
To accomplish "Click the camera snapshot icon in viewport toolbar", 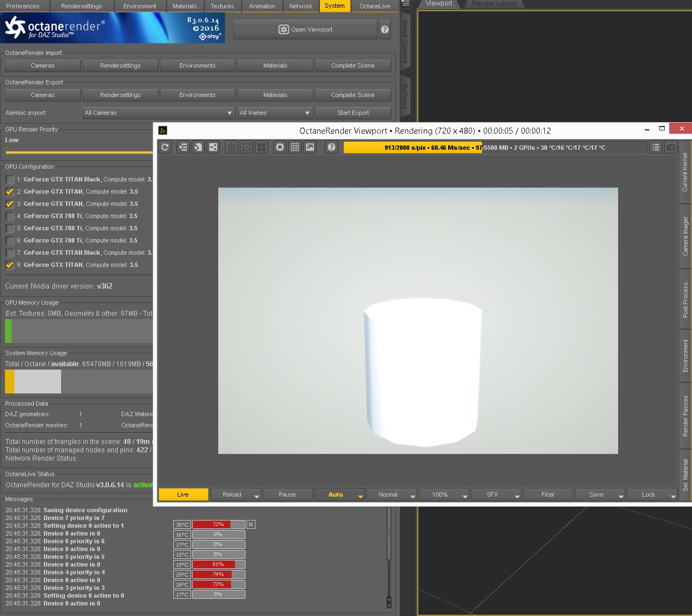I will pos(671,147).
